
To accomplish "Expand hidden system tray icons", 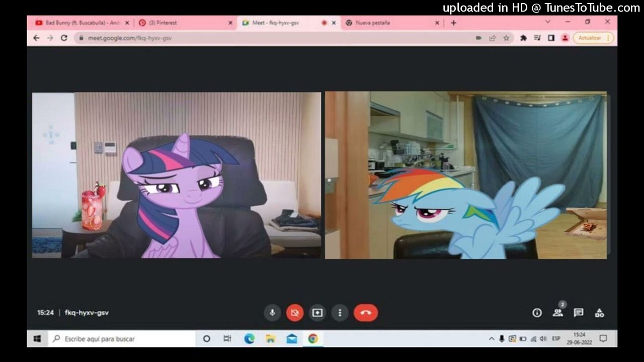I will click(492, 339).
